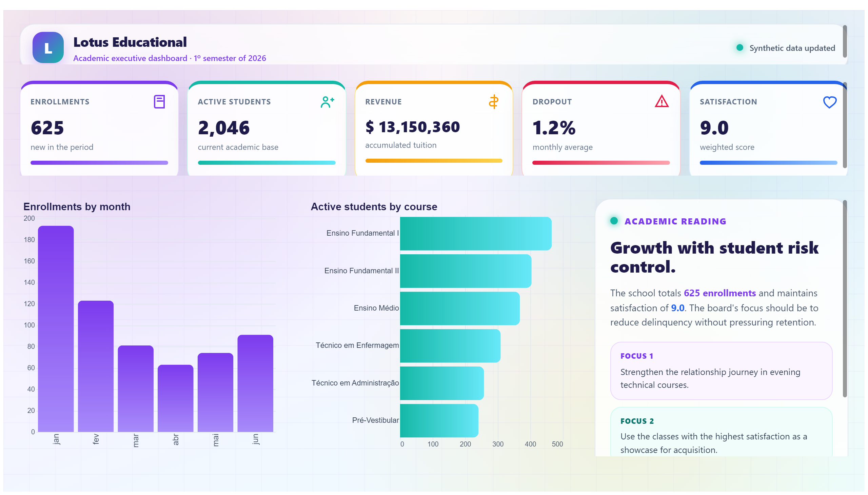
Task: Open the Focus 1 card
Action: (x=721, y=371)
